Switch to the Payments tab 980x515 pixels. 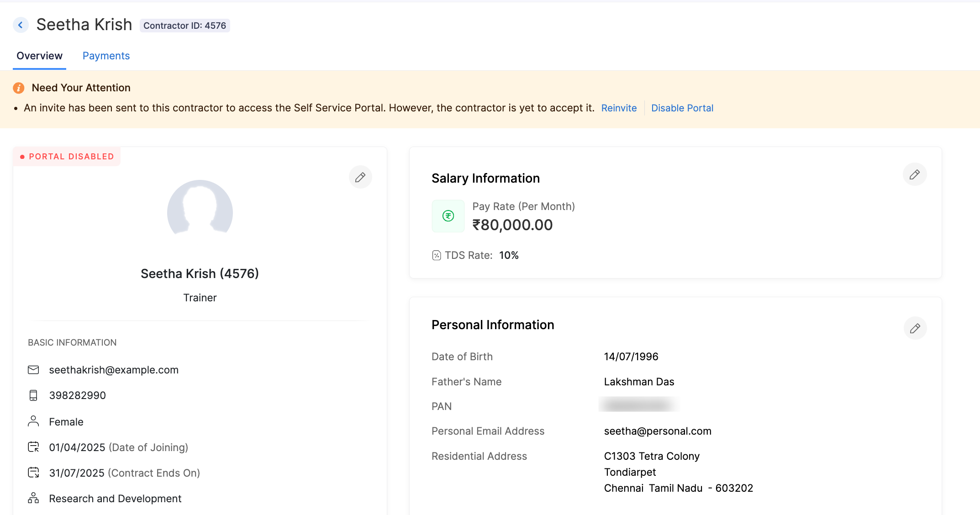click(106, 56)
